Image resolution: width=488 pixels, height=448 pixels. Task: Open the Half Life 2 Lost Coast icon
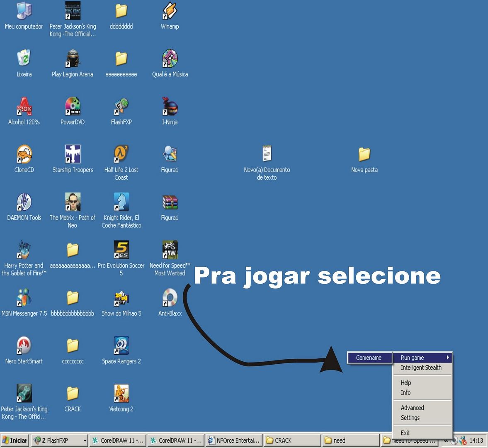(x=121, y=154)
